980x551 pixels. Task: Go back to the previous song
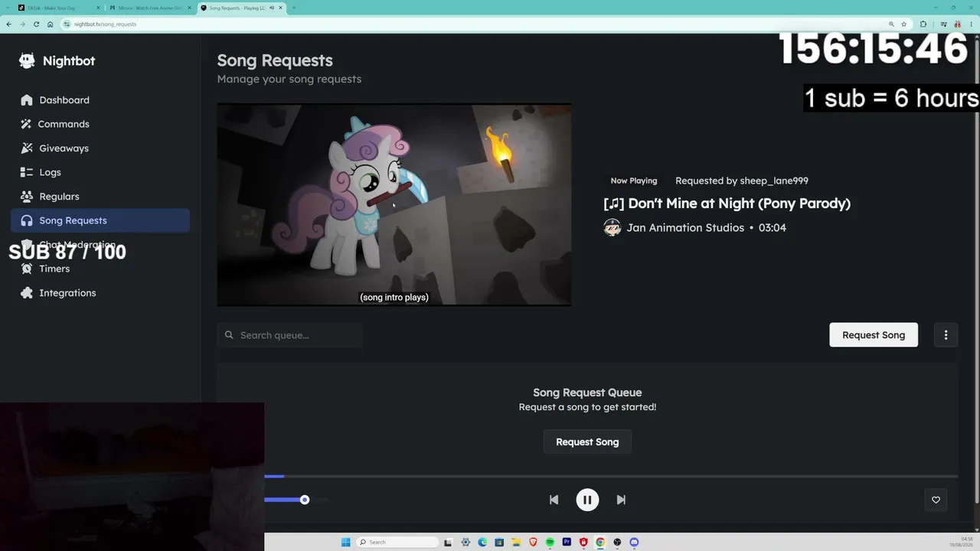click(554, 500)
